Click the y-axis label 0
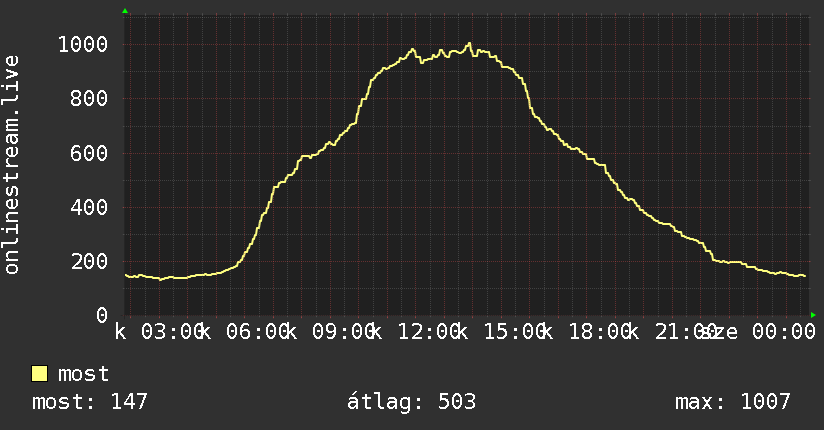Screen dimensions: 824x430 [102, 315]
